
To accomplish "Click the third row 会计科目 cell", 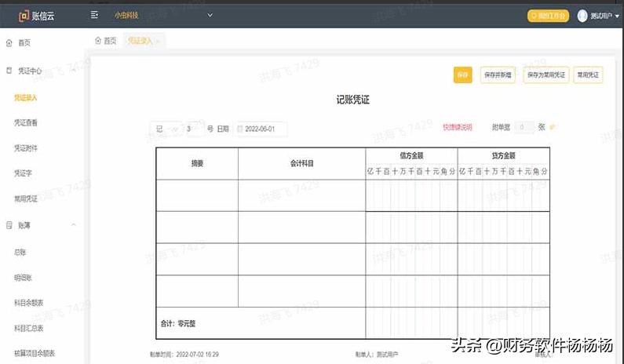I will click(x=302, y=259).
